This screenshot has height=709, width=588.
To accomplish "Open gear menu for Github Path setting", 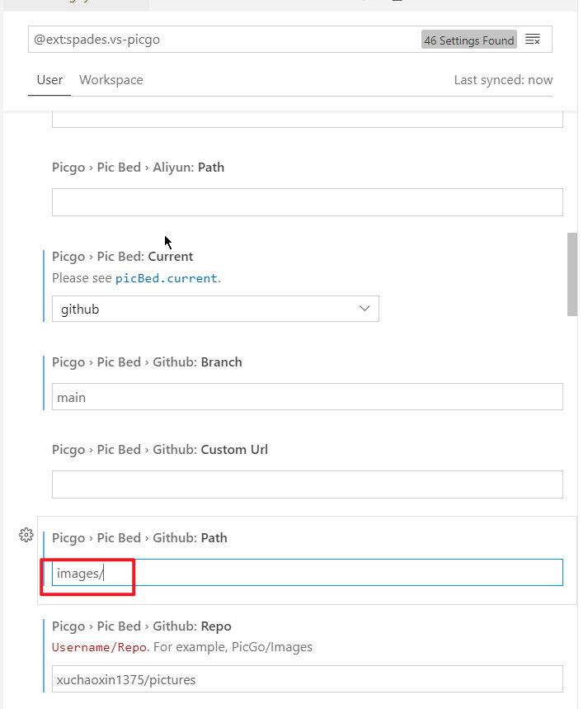I will click(26, 535).
